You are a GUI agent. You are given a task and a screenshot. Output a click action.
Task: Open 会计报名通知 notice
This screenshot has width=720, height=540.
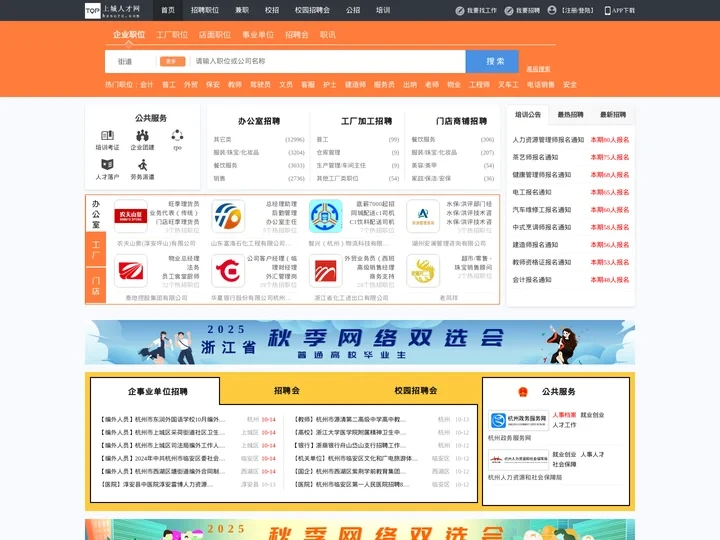(532, 280)
